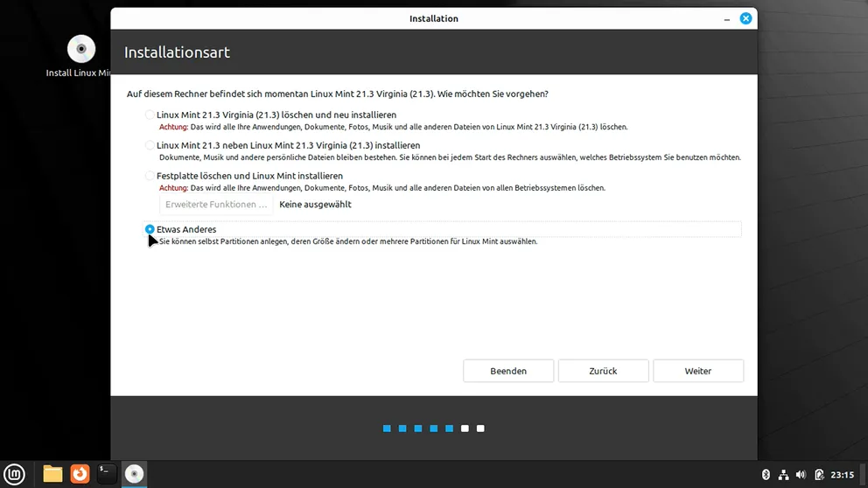This screenshot has width=868, height=488.
Task: Click the 'Installationsart' heading
Action: click(x=177, y=52)
